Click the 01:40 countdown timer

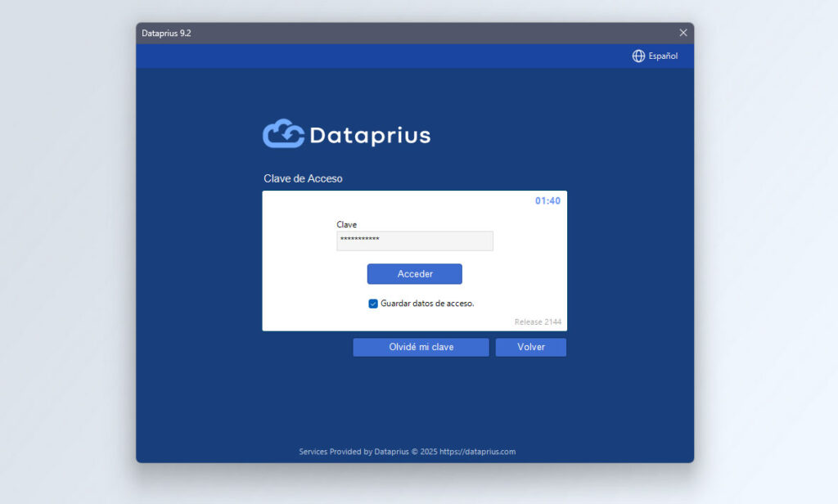click(547, 201)
